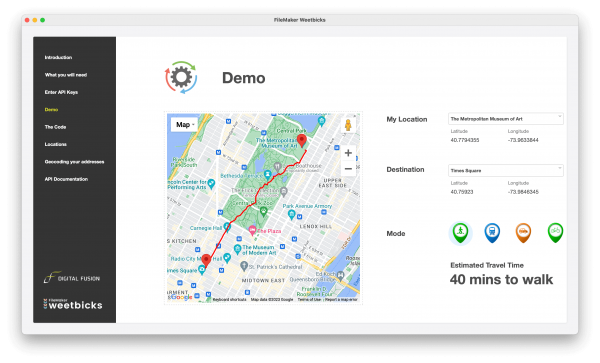Click the Street View pegman icon
The width and height of the screenshot is (600, 363).
(x=348, y=125)
